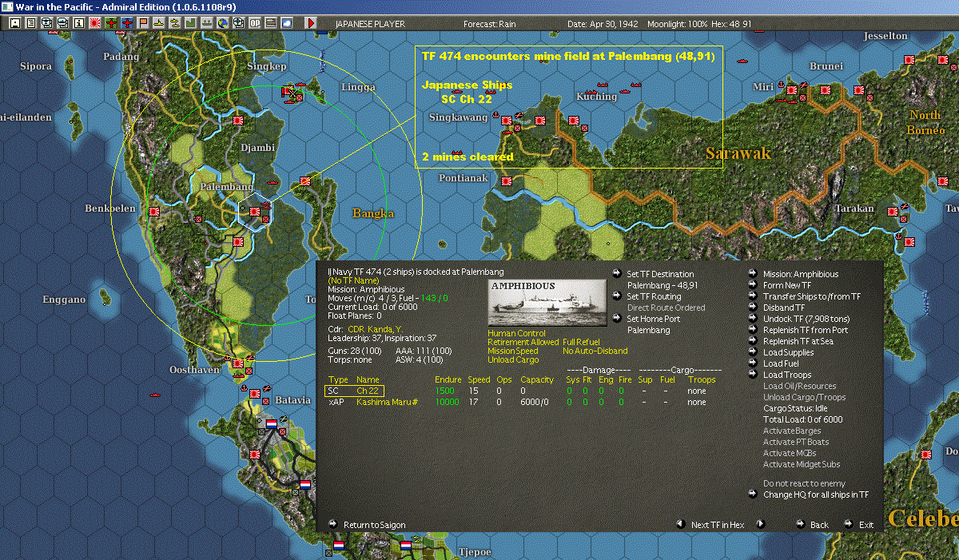Toggle No Auto-Disband setting

(595, 351)
